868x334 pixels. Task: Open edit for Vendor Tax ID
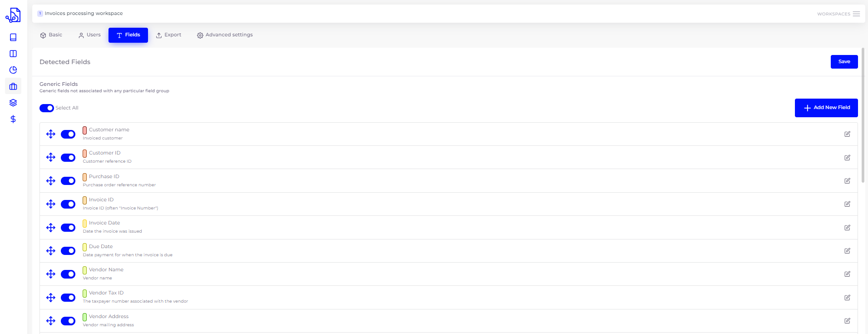point(847,298)
